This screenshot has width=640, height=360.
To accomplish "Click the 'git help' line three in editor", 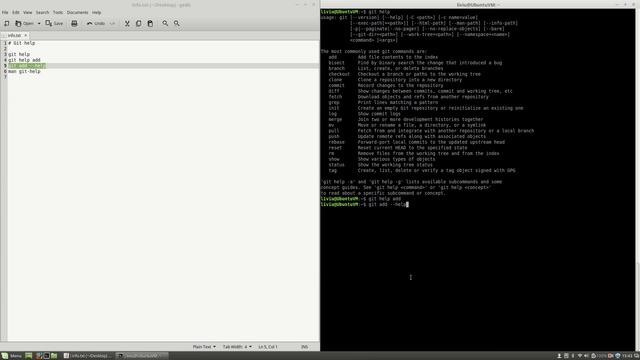I will click(19, 54).
